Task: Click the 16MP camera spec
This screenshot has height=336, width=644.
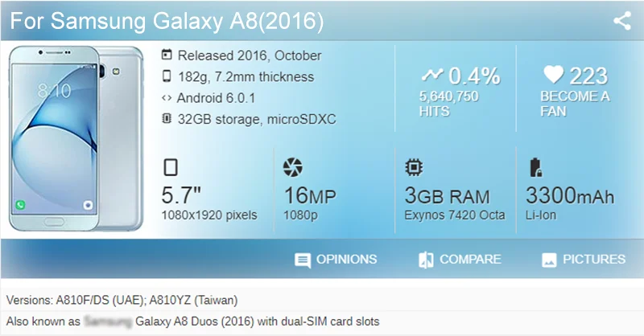Action: coord(310,195)
